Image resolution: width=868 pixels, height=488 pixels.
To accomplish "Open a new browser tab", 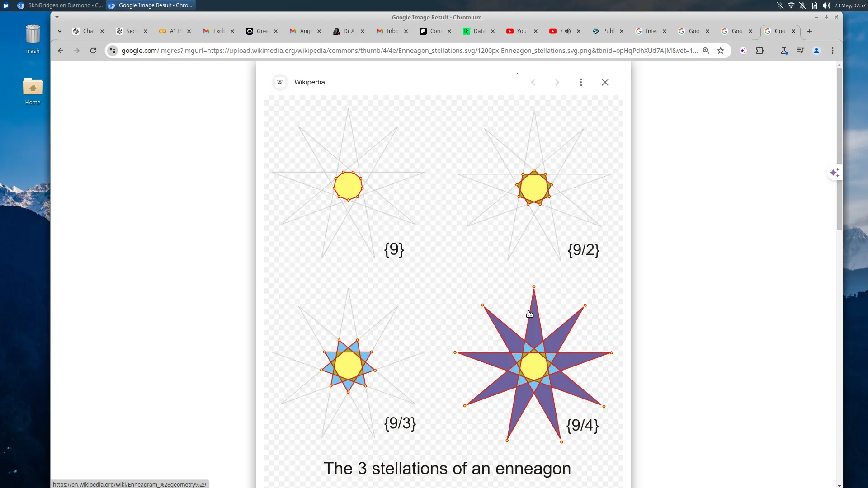I will (810, 31).
